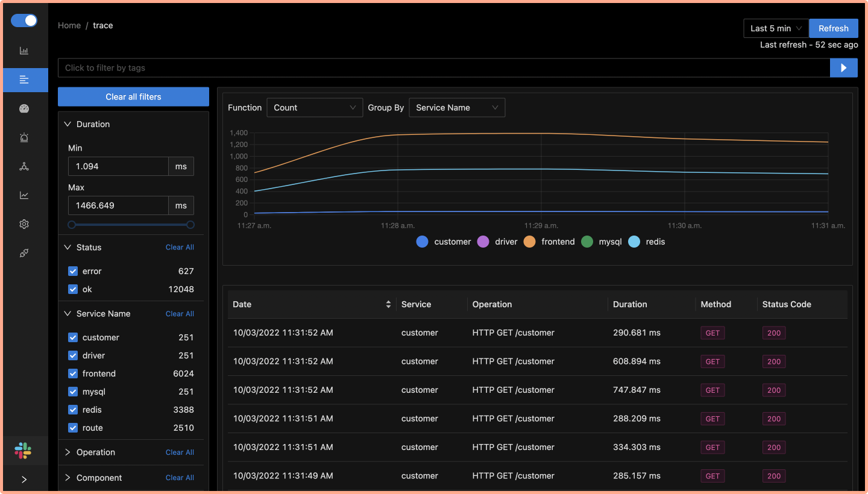Open the Function Count dropdown
Screen dimensions: 868x494
[x=315, y=108]
